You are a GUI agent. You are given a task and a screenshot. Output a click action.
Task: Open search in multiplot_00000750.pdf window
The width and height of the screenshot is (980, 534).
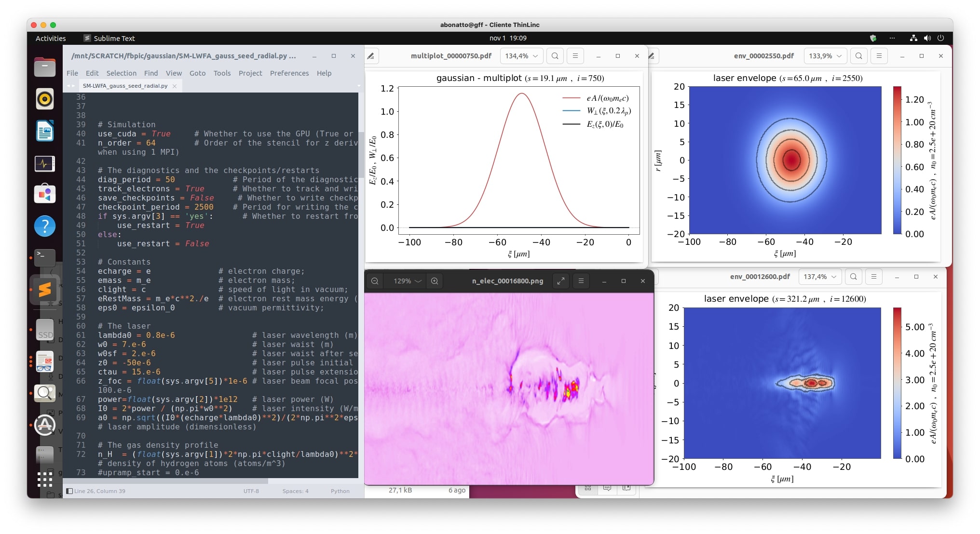coord(555,56)
